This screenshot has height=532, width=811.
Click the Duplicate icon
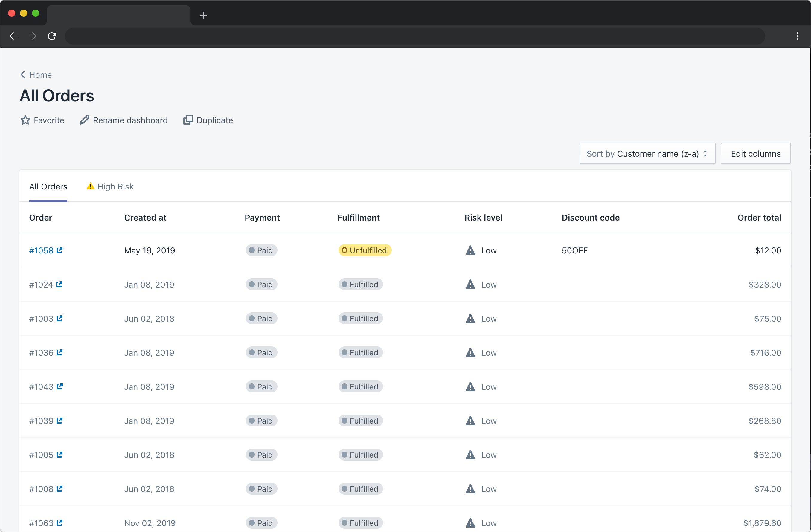click(188, 120)
